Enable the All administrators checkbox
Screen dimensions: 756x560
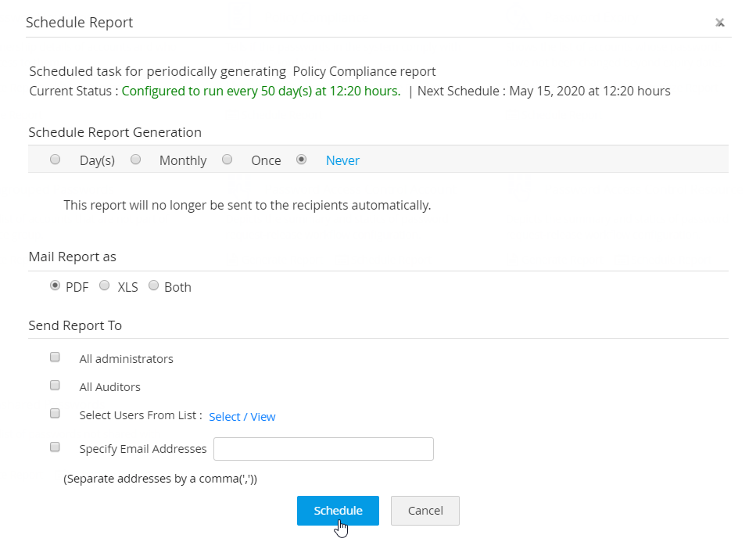(x=55, y=357)
